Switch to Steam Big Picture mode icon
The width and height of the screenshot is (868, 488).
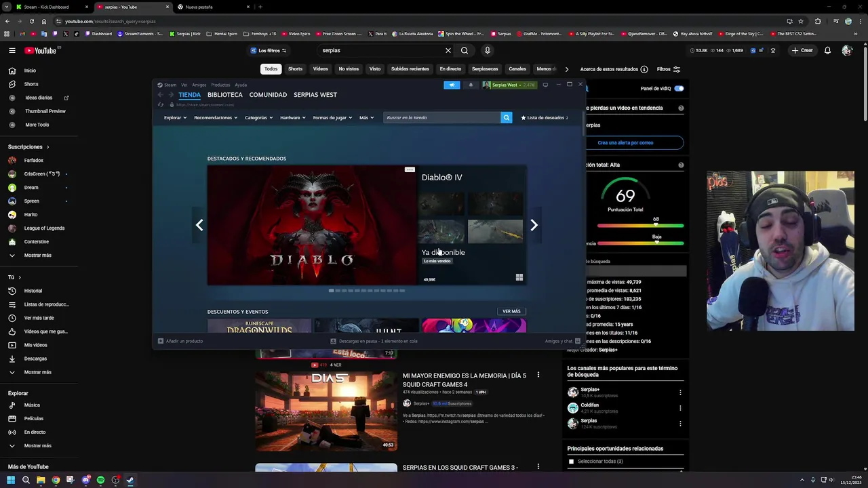click(545, 85)
